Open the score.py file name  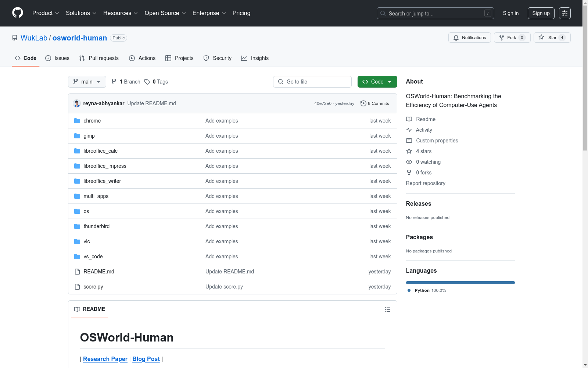(93, 287)
